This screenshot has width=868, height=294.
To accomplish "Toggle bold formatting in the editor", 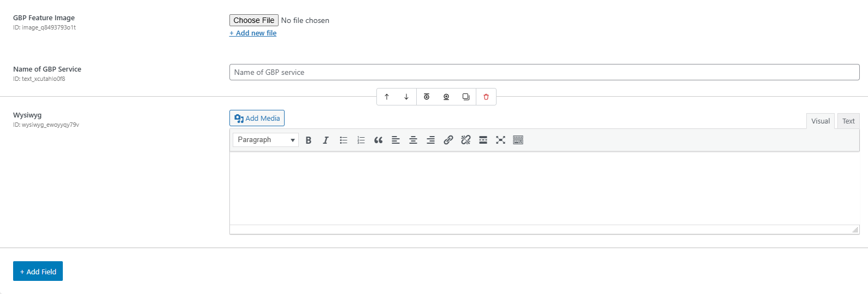I will tap(309, 140).
